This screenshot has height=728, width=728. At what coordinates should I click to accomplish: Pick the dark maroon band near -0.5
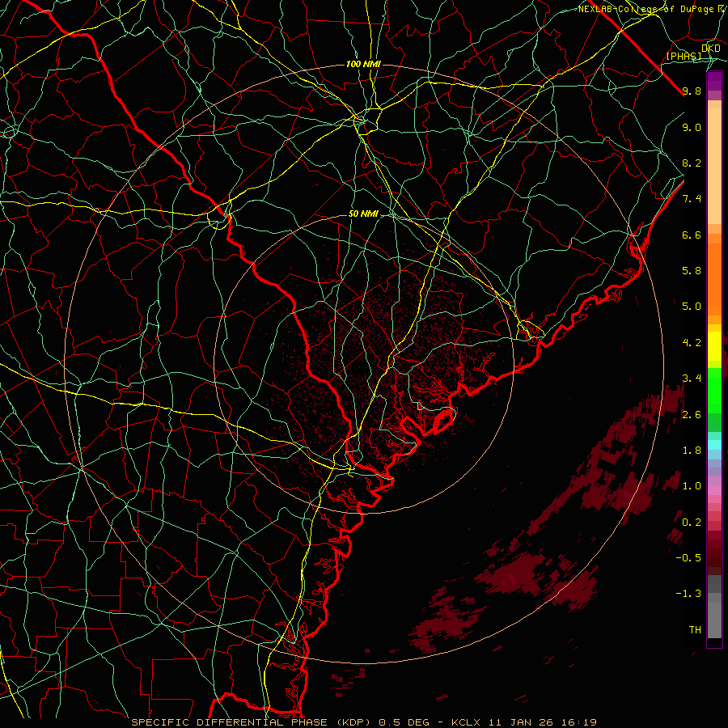(x=714, y=561)
